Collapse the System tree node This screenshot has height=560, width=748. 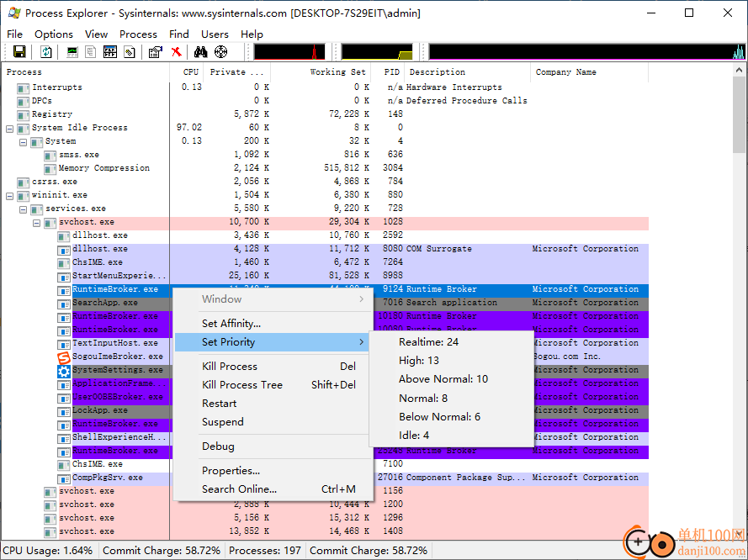23,141
